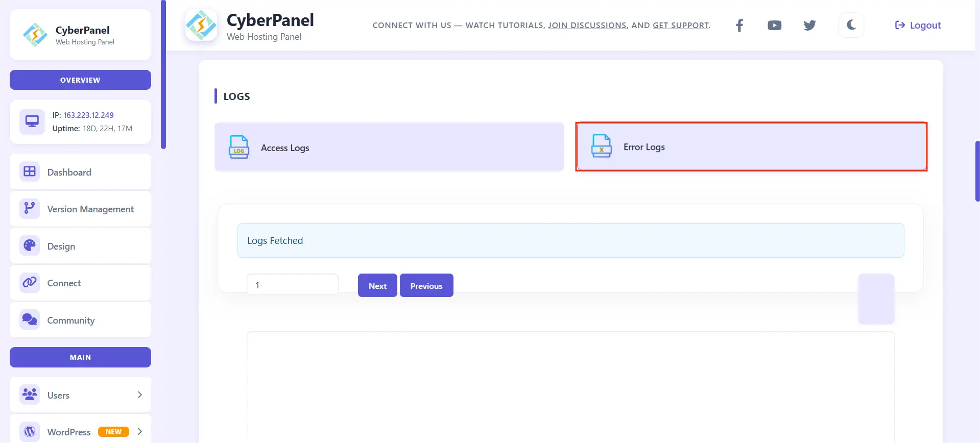Click the sidebar scrollbar thumb
The width and height of the screenshot is (980, 443).
163,75
